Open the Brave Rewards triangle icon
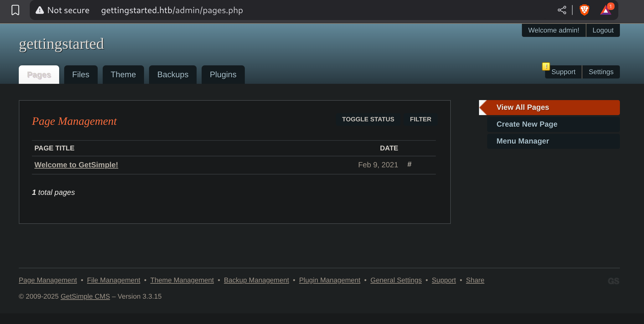The height and width of the screenshot is (324, 644). 606,10
